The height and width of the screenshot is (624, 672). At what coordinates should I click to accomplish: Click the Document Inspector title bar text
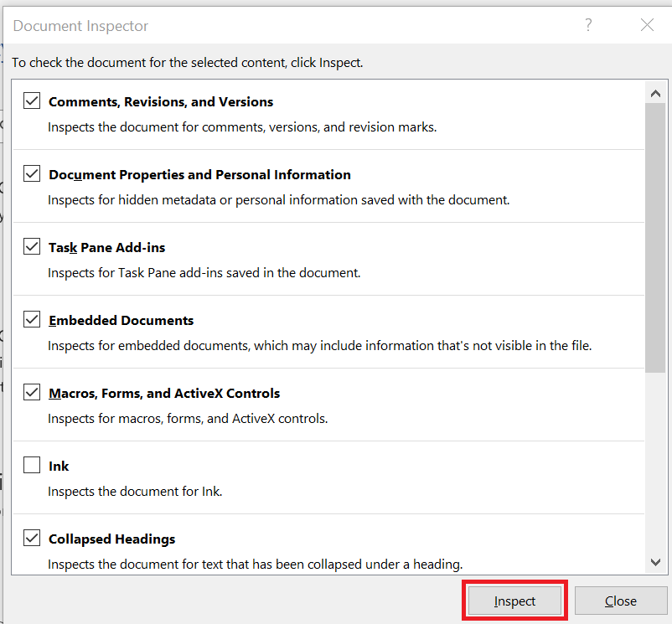pos(80,26)
